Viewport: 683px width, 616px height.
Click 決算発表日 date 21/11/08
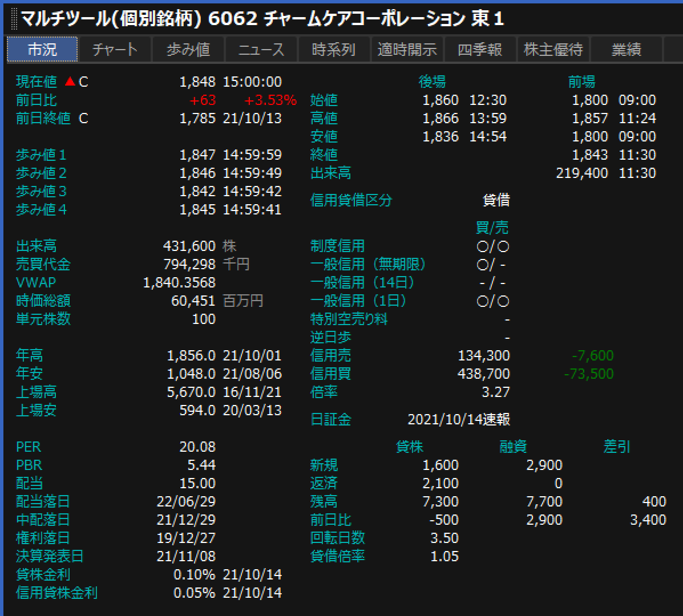tap(186, 556)
